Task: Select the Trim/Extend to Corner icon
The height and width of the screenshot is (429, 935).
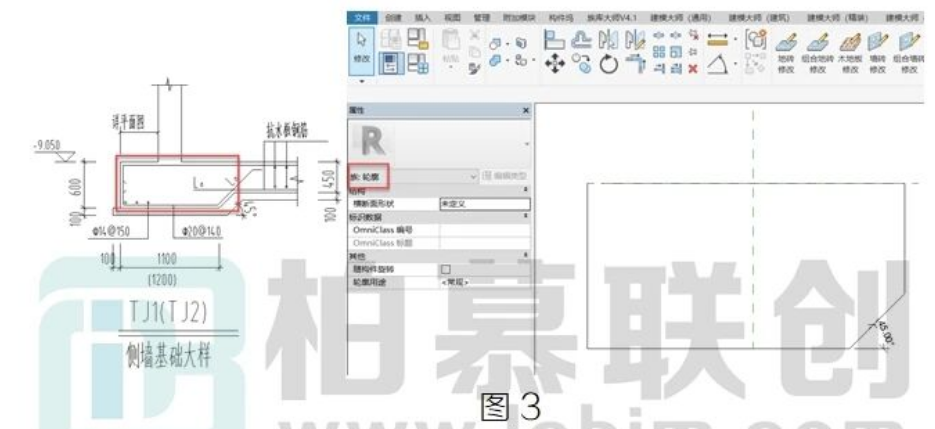Action: [x=636, y=63]
